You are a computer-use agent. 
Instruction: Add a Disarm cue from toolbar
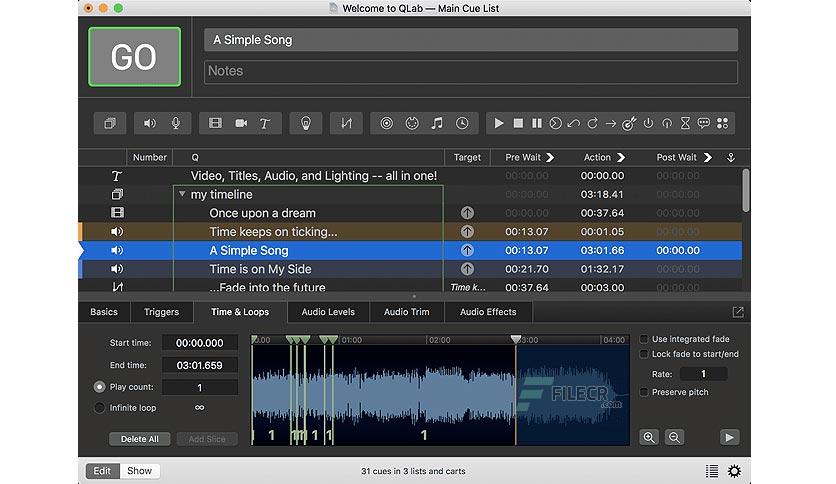point(667,124)
